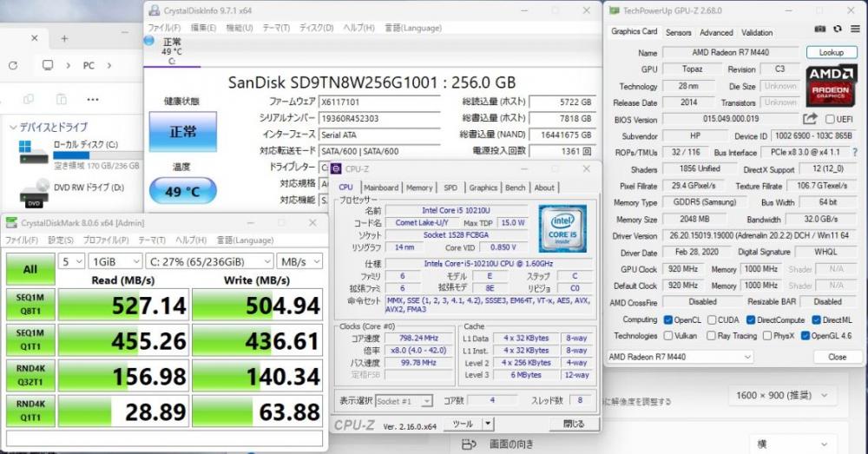Click the Local Disk C: usage progress bar

[x=96, y=155]
